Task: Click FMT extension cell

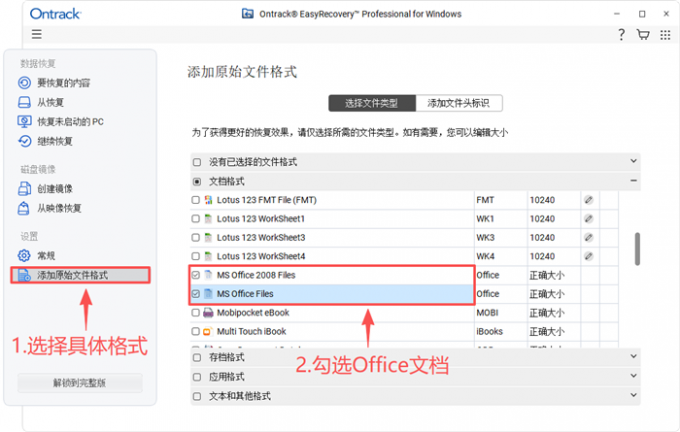Action: pos(485,200)
